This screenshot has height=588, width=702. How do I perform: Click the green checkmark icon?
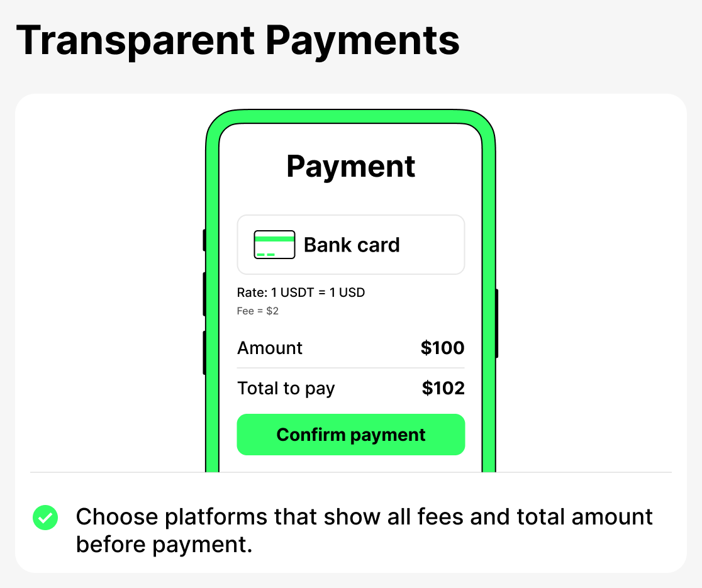pos(45,518)
